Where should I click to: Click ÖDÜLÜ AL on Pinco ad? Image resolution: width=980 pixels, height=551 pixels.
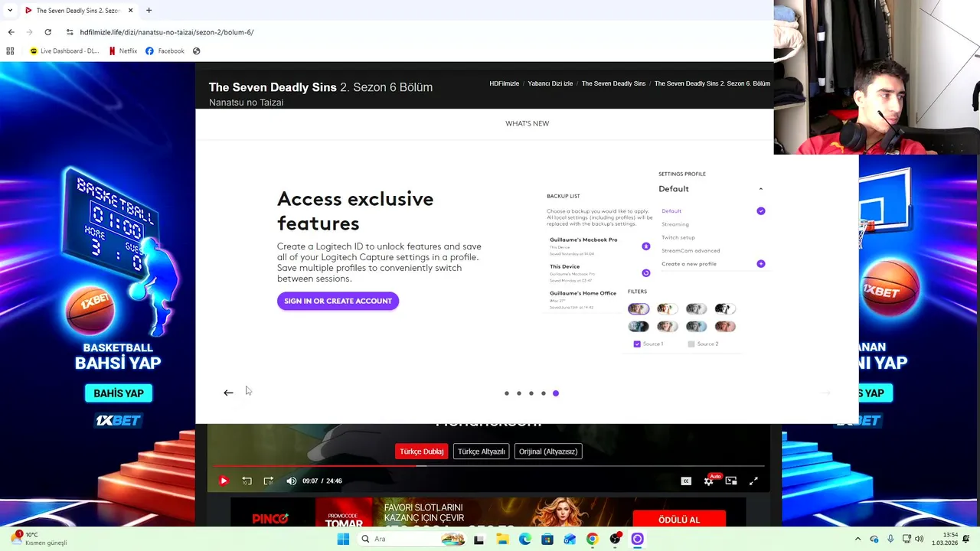(x=679, y=520)
